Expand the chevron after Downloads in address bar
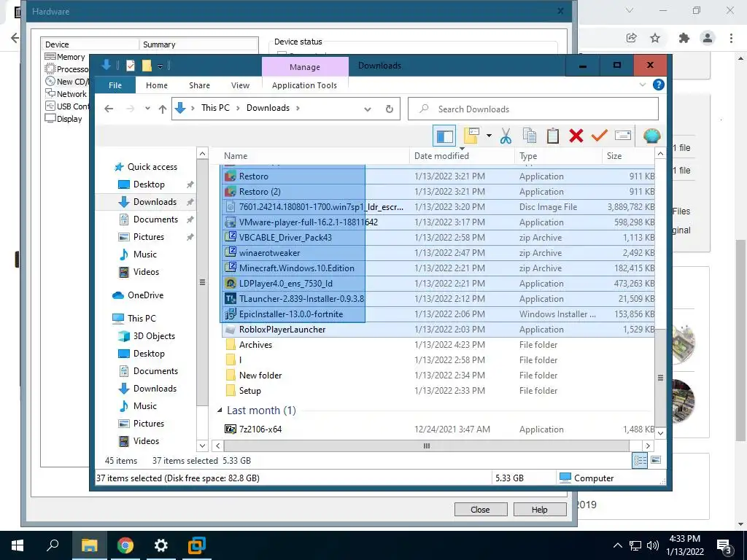Image resolution: width=747 pixels, height=560 pixels. click(x=298, y=108)
